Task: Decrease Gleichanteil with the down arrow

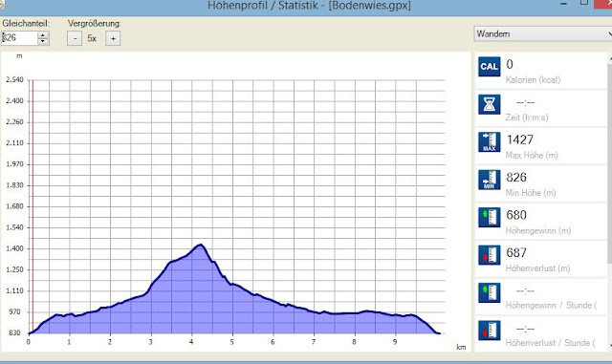Action: [x=42, y=41]
